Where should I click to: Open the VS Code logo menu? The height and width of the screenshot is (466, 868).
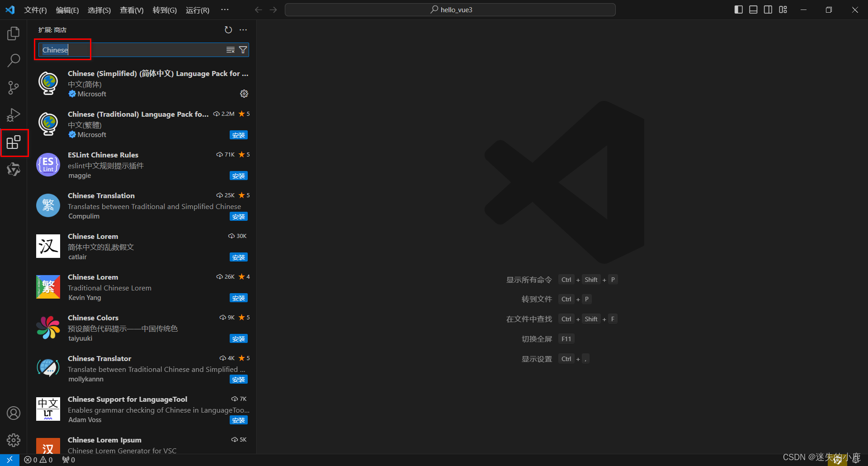10,10
